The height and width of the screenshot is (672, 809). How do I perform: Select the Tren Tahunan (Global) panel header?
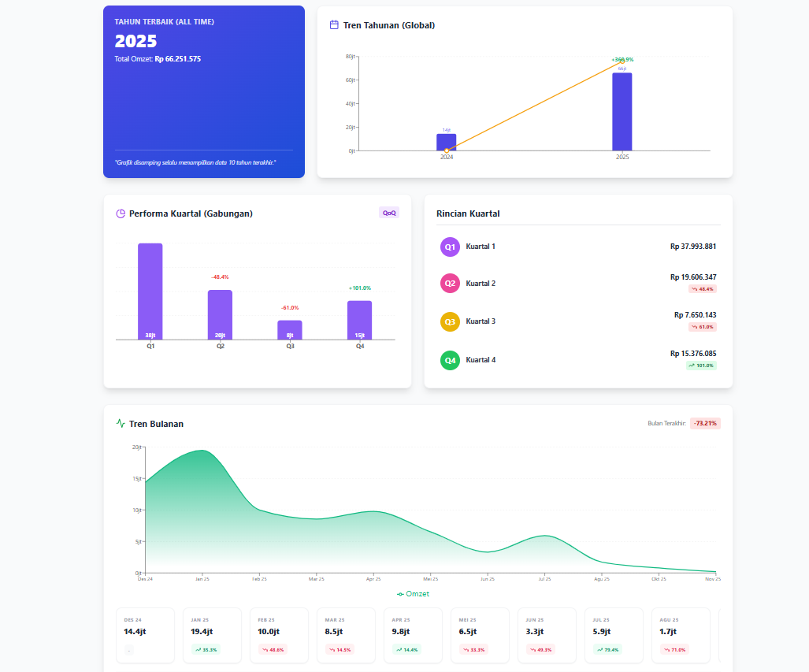tap(389, 25)
